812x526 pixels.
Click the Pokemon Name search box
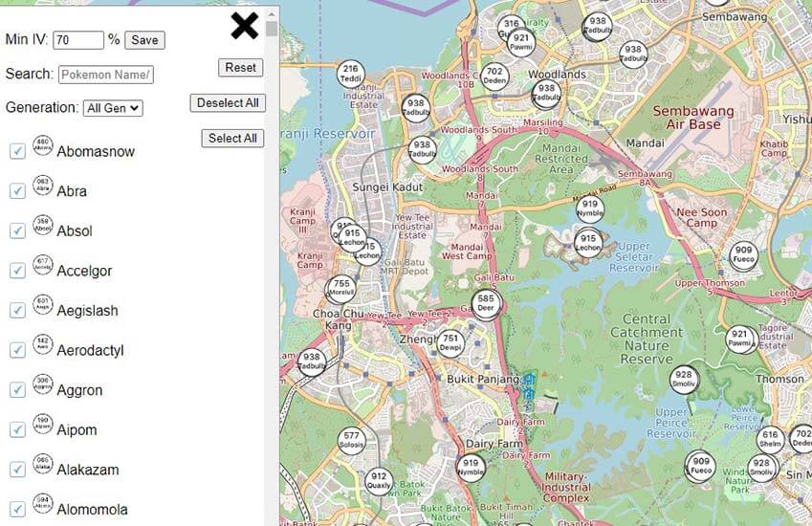105,75
